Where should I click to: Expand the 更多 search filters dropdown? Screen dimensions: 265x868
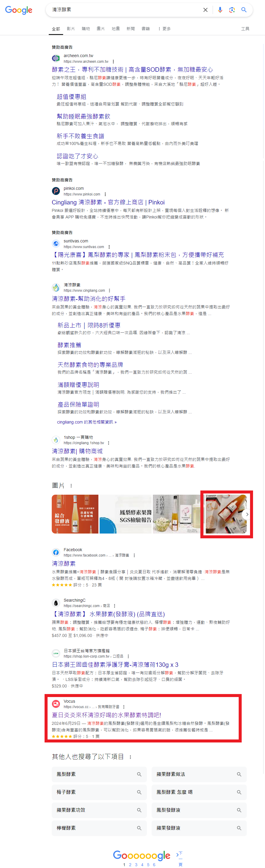coord(164,29)
